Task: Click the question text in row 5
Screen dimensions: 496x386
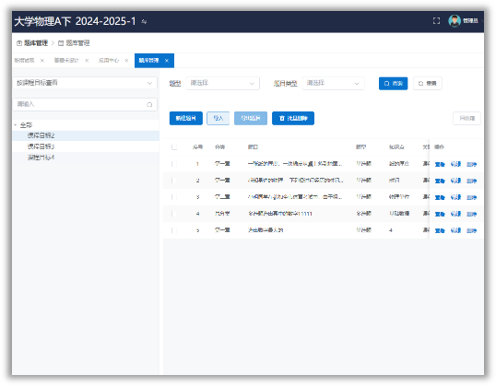Action: tap(265, 230)
